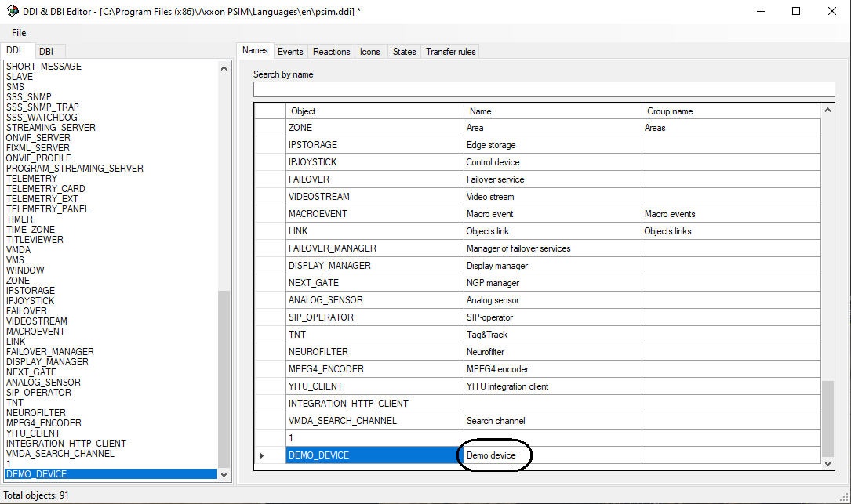Click the table's scroll down arrow
The width and height of the screenshot is (851, 504).
827,464
